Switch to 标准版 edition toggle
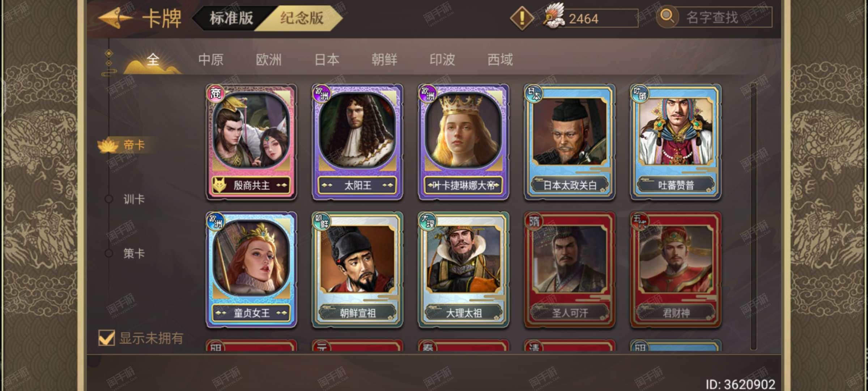868x391 pixels. [x=231, y=18]
